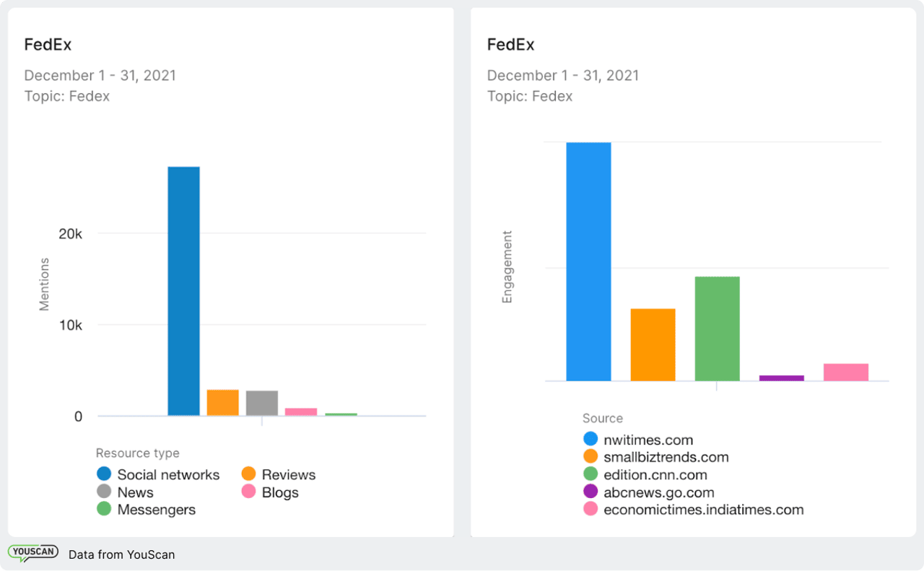
Task: Select the green edition.cnn.com bar
Action: coord(718,328)
